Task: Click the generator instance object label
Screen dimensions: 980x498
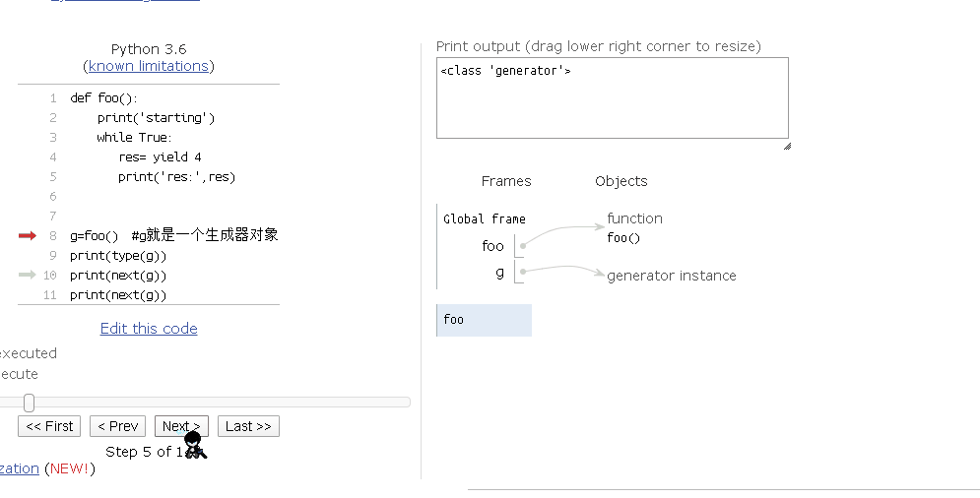Action: pos(672,276)
